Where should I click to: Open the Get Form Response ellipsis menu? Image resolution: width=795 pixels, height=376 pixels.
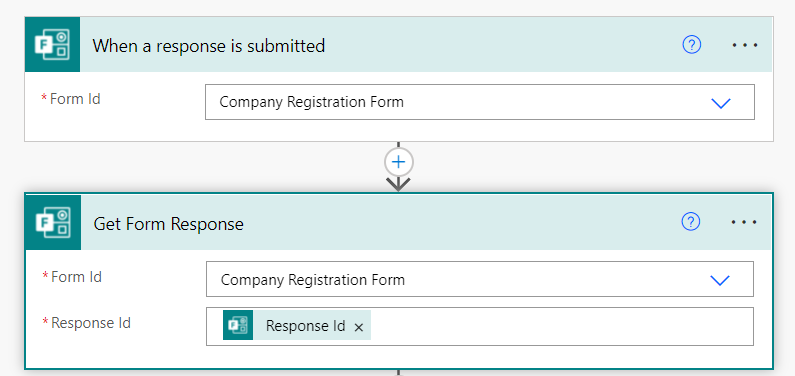(745, 222)
